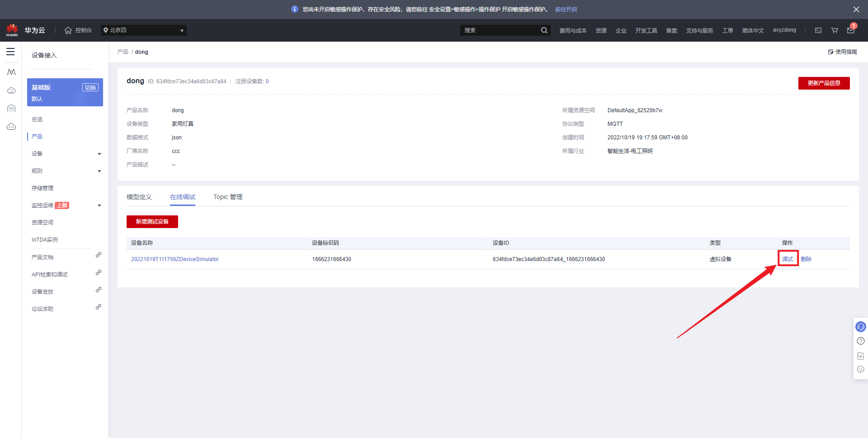Click the 产品 breadcrumb link
The width and height of the screenshot is (868, 438).
point(123,52)
